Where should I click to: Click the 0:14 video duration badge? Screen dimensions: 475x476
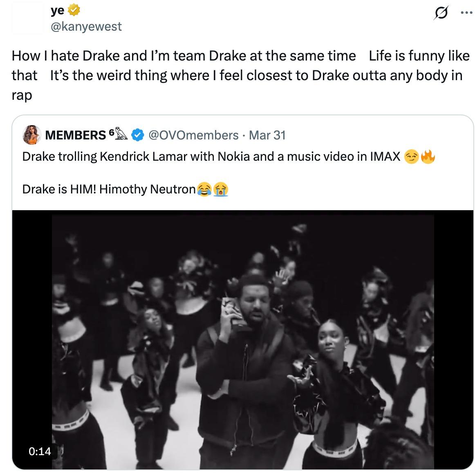pos(40,451)
